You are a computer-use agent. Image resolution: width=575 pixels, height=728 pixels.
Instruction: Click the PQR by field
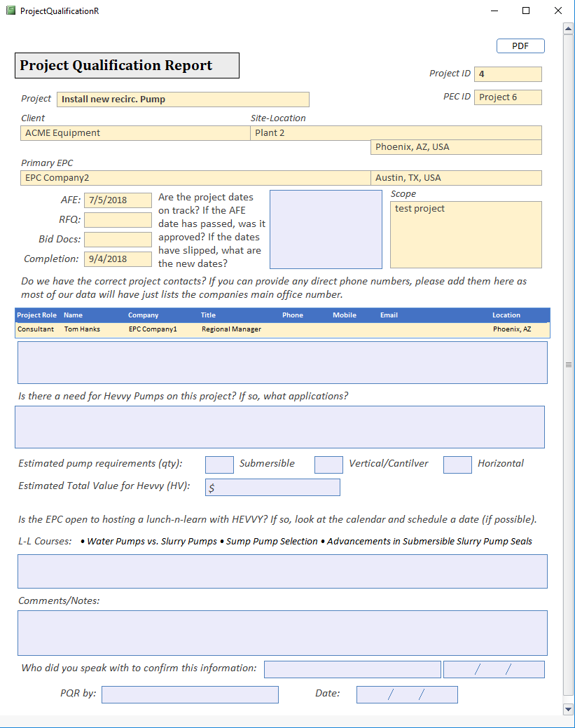tap(190, 694)
